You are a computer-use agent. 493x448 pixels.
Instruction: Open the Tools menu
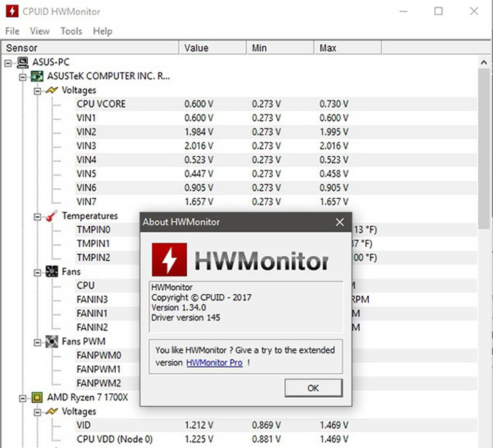coord(71,31)
